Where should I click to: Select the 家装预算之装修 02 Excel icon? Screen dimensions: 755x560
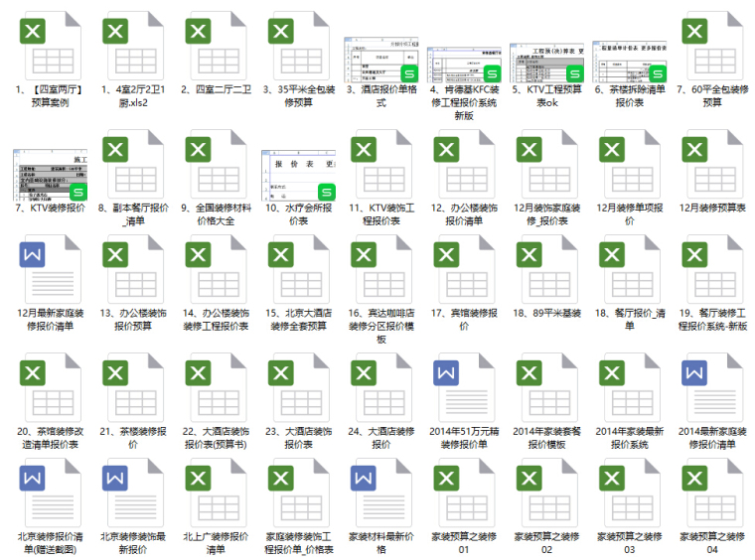547,493
